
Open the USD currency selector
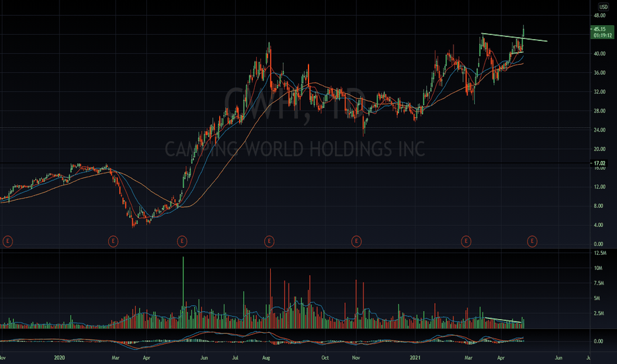[x=603, y=7]
